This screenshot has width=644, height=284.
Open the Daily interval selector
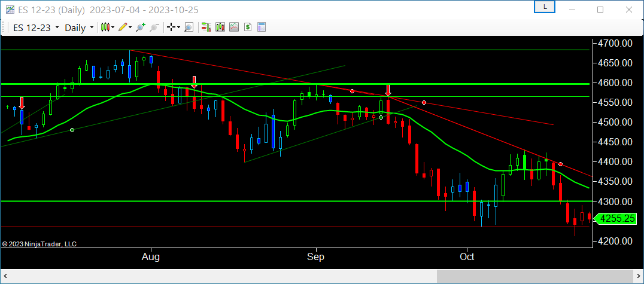coord(79,28)
